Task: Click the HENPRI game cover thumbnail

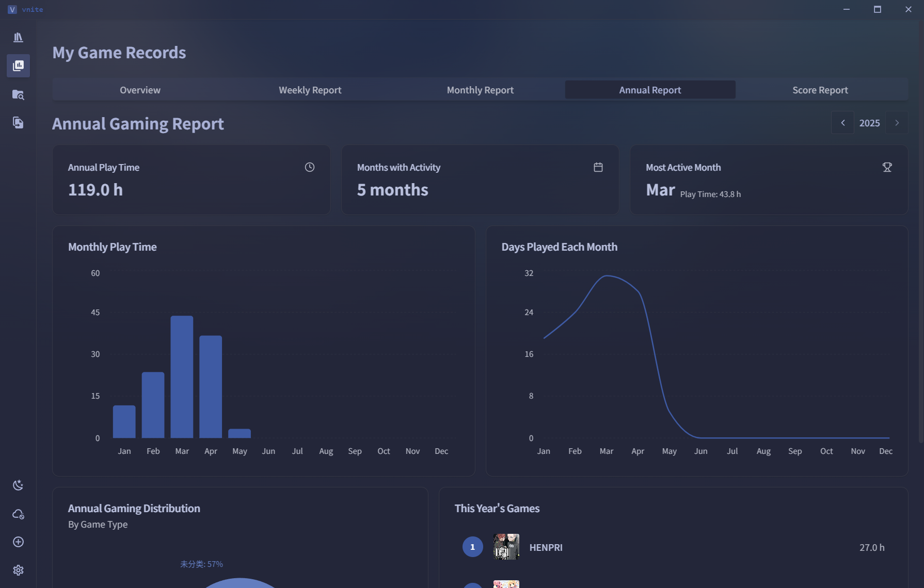Action: pos(506,547)
